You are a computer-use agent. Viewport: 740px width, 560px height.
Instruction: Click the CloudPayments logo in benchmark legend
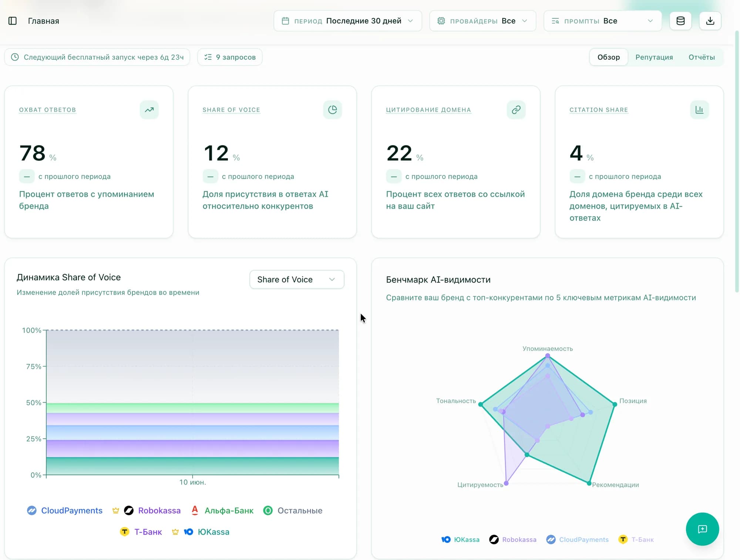point(551,540)
